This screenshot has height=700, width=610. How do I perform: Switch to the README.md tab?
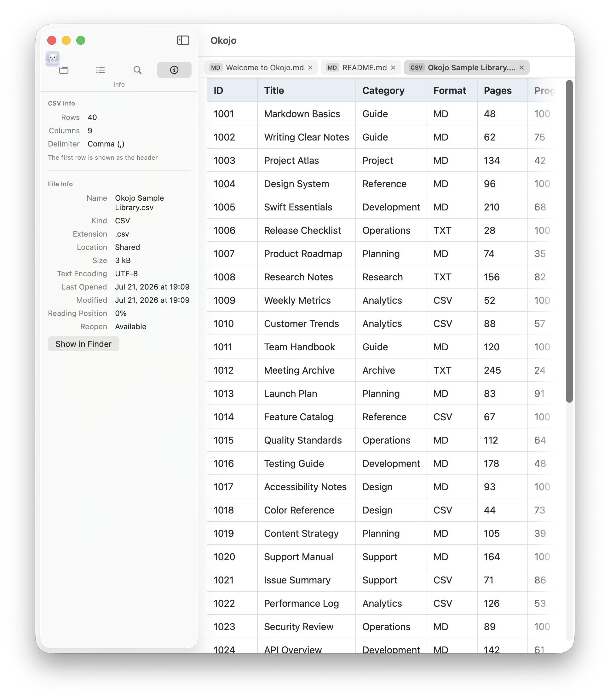[x=360, y=68]
